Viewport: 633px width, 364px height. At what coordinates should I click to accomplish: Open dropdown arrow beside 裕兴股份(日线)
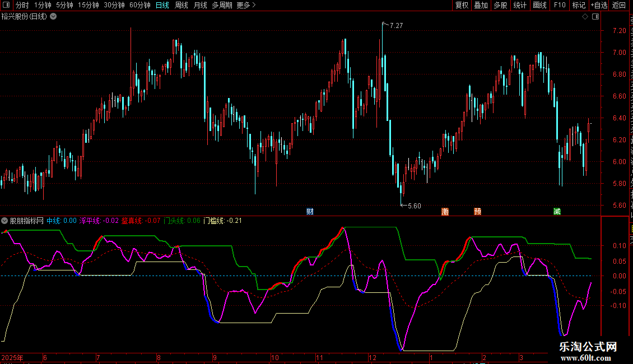coord(53,17)
